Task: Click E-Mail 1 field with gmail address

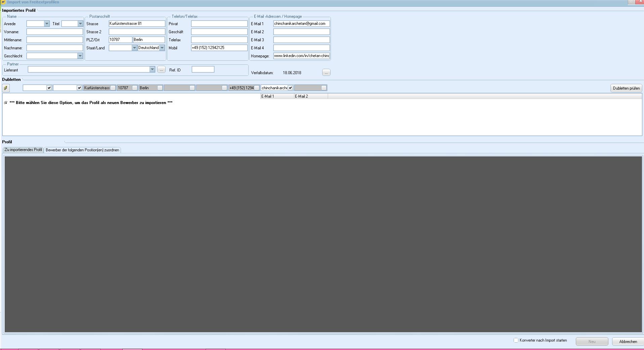Action: pos(302,24)
